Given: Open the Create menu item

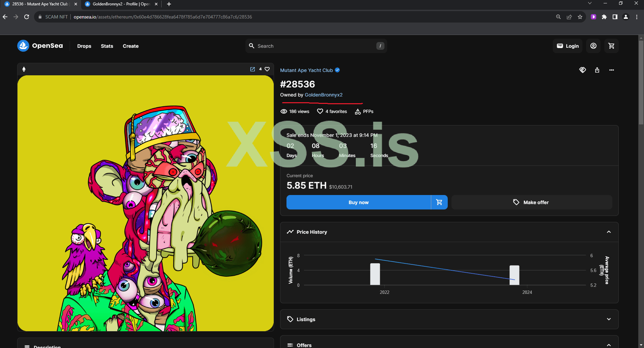Looking at the screenshot, I should coord(131,46).
